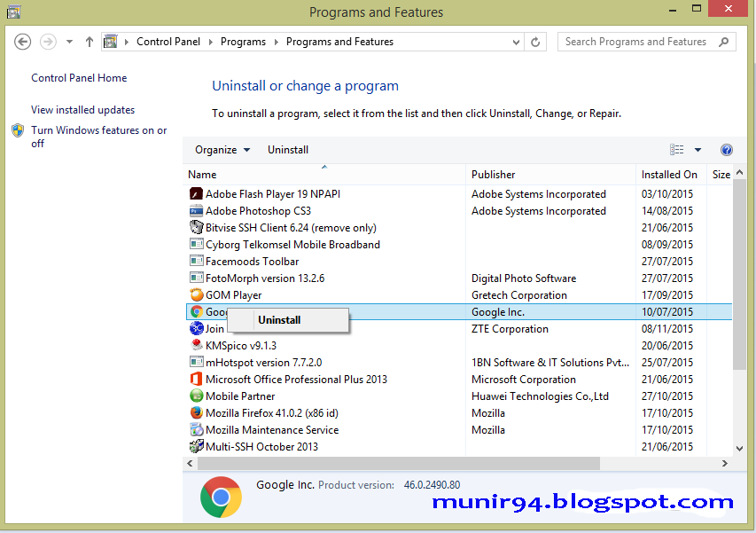
Task: Click the FotoMorph version 13.2.6 icon
Action: tap(196, 278)
